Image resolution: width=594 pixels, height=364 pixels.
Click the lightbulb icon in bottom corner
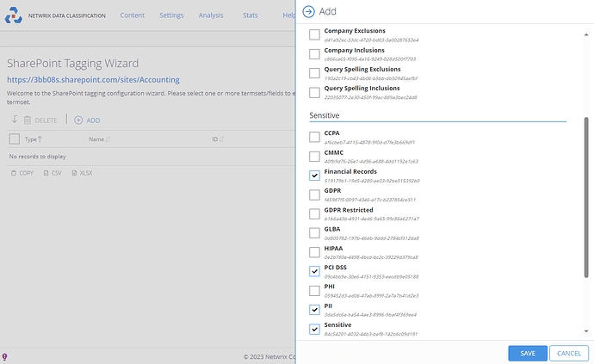tap(5, 356)
